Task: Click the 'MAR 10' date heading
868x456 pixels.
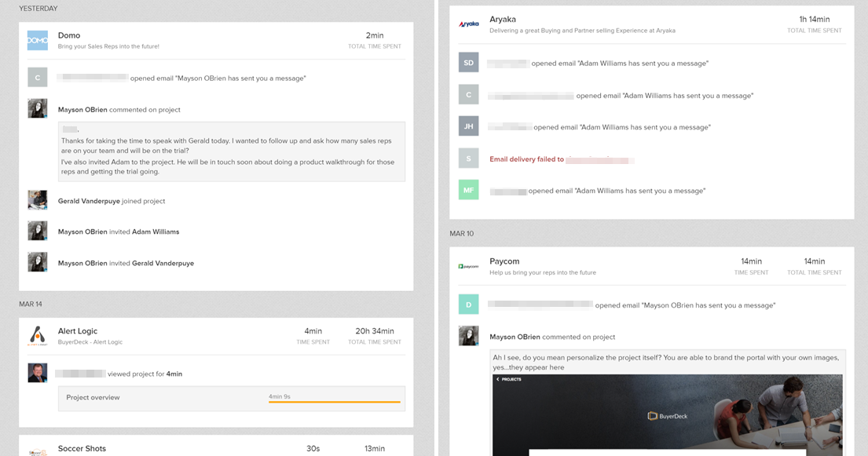Action: pyautogui.click(x=462, y=234)
